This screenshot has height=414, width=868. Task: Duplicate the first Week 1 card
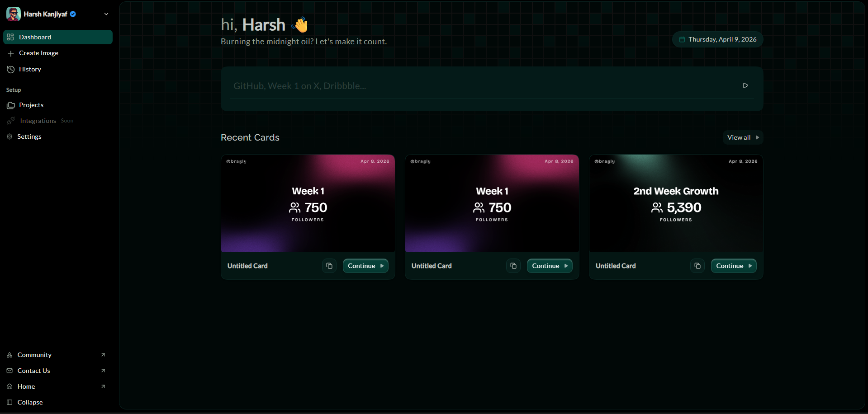click(329, 266)
